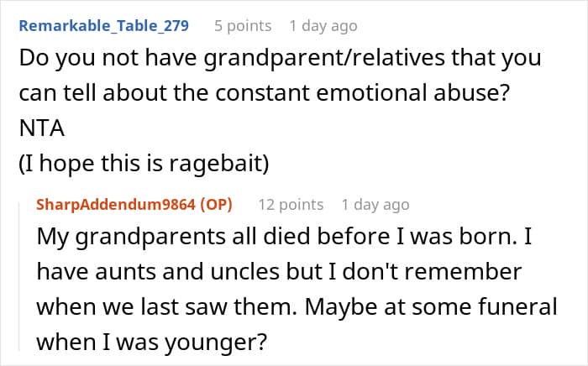Click the "(I hope this is ragebait)" line

pos(144,165)
